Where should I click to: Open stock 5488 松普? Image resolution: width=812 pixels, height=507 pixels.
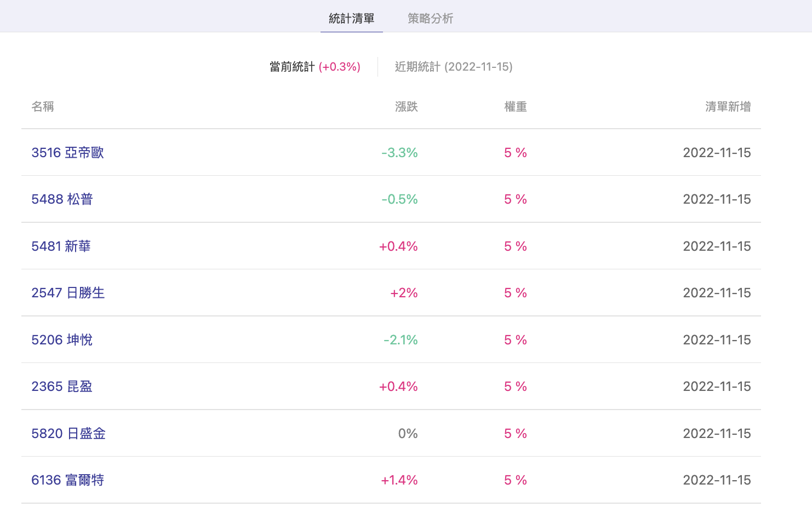(x=62, y=199)
